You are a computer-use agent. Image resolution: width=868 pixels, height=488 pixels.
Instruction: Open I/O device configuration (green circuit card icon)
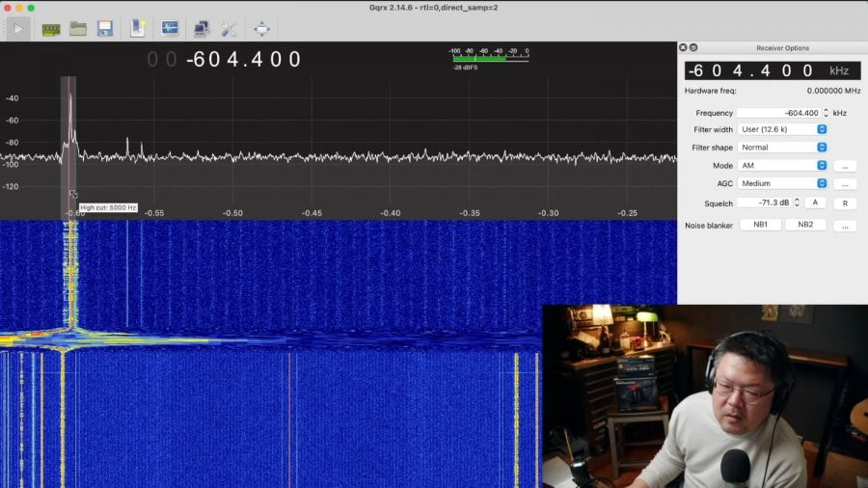click(x=51, y=29)
